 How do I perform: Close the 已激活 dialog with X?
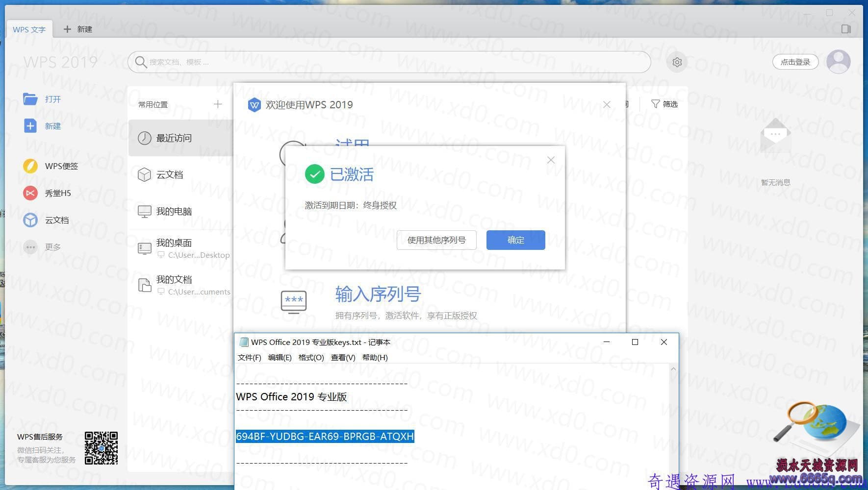click(x=551, y=160)
